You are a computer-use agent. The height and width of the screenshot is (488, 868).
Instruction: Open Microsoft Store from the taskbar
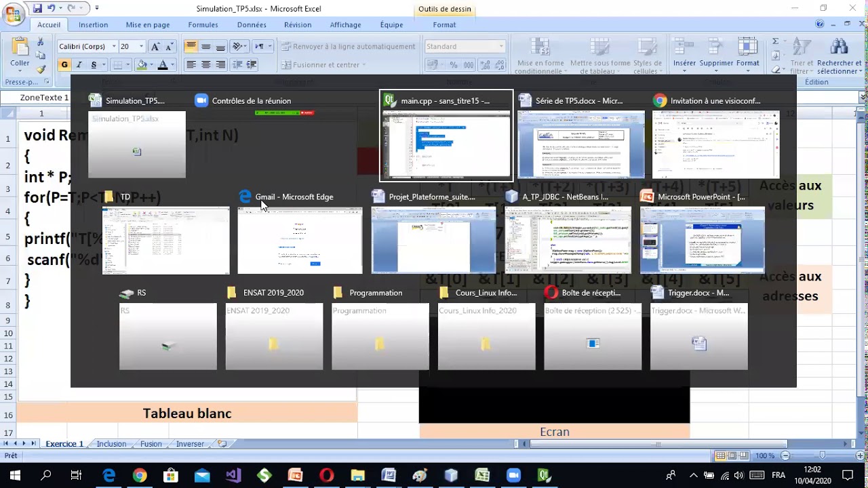[170, 475]
